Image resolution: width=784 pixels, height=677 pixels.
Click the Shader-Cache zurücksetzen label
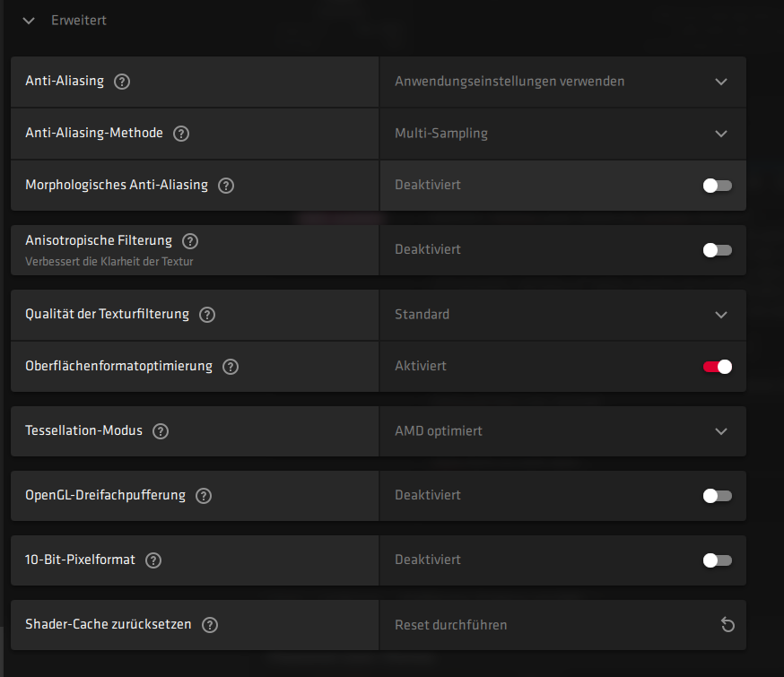pyautogui.click(x=108, y=624)
